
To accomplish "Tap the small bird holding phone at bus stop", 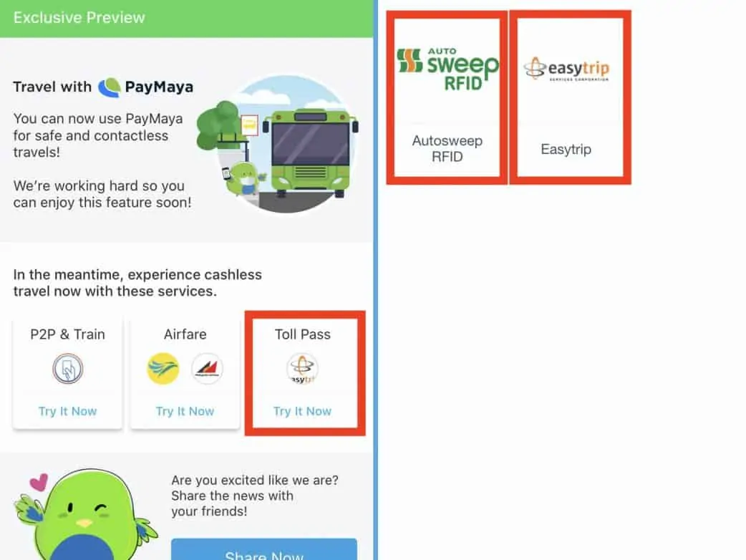I will (x=243, y=178).
